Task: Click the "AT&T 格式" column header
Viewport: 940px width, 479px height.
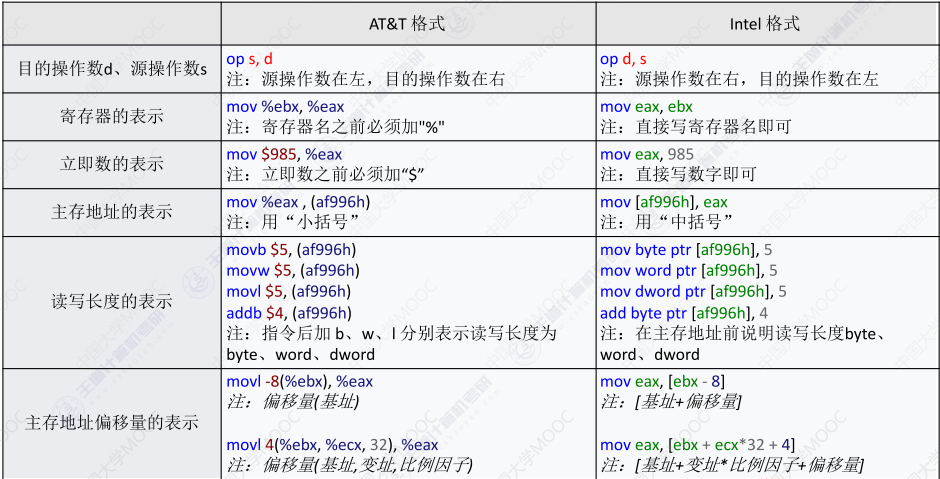Action: (x=407, y=24)
